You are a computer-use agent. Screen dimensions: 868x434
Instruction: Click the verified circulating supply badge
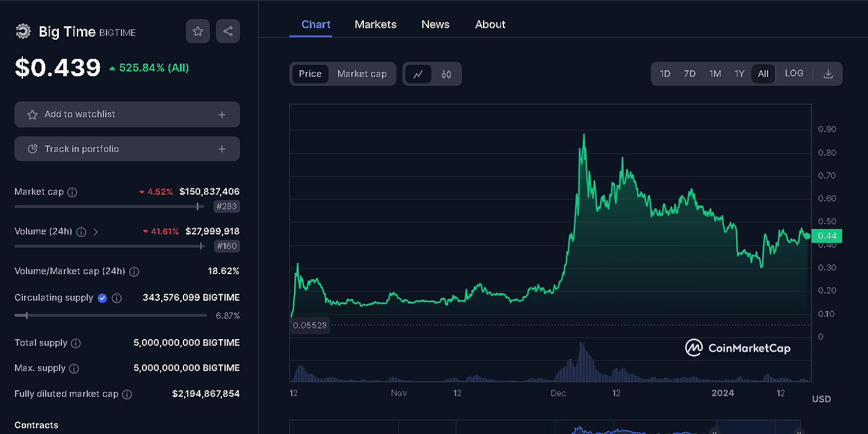pyautogui.click(x=102, y=298)
